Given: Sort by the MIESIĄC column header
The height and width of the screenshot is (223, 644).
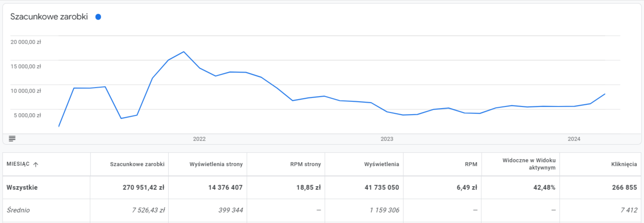Looking at the screenshot, I should coord(18,164).
